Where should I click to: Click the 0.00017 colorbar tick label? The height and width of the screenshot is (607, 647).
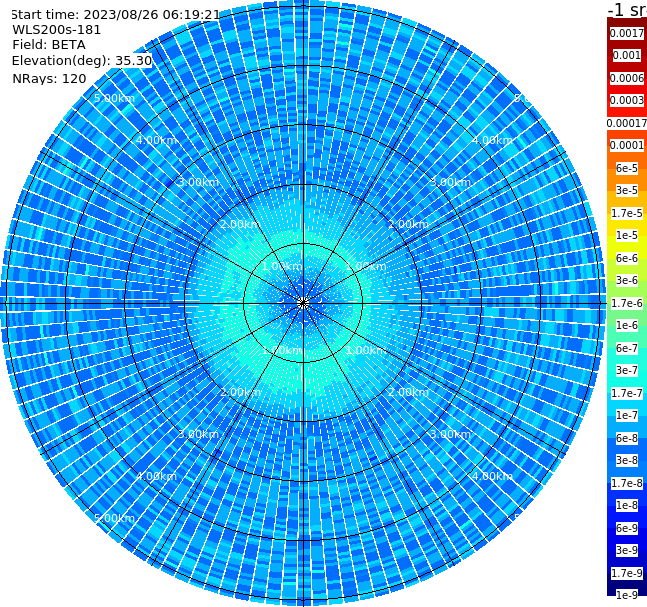coord(627,123)
